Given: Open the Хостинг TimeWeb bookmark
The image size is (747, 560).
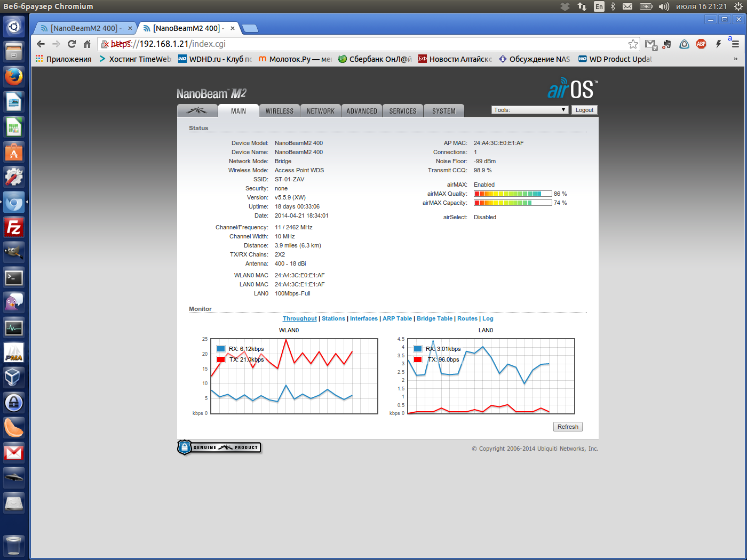Looking at the screenshot, I should (135, 59).
